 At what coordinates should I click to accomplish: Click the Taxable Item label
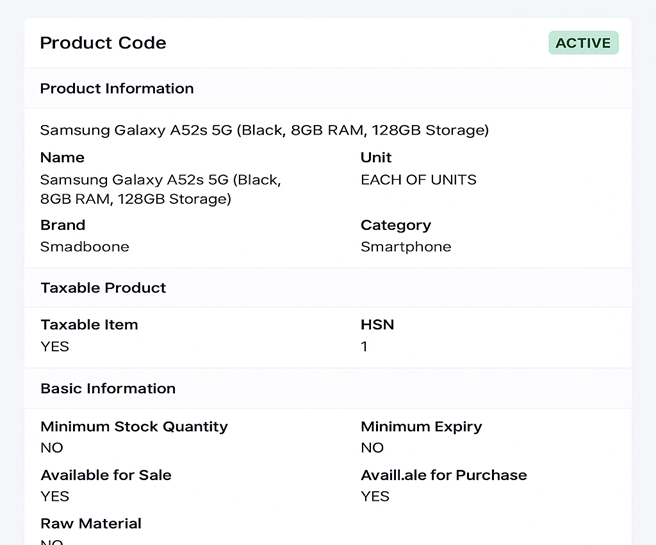pos(89,325)
